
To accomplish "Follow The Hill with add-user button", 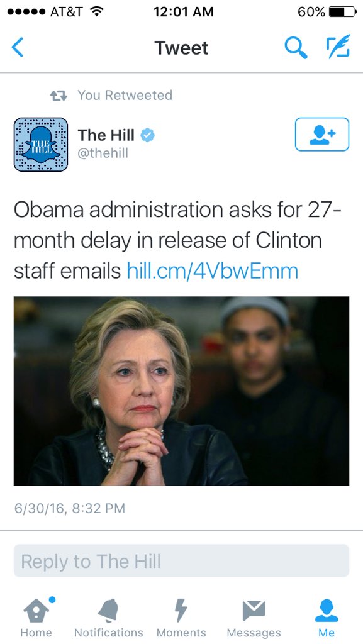I will 322,135.
